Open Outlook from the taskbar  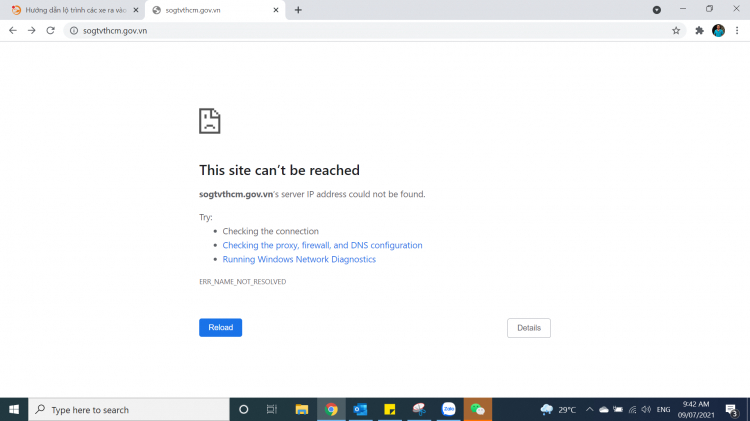click(360, 410)
